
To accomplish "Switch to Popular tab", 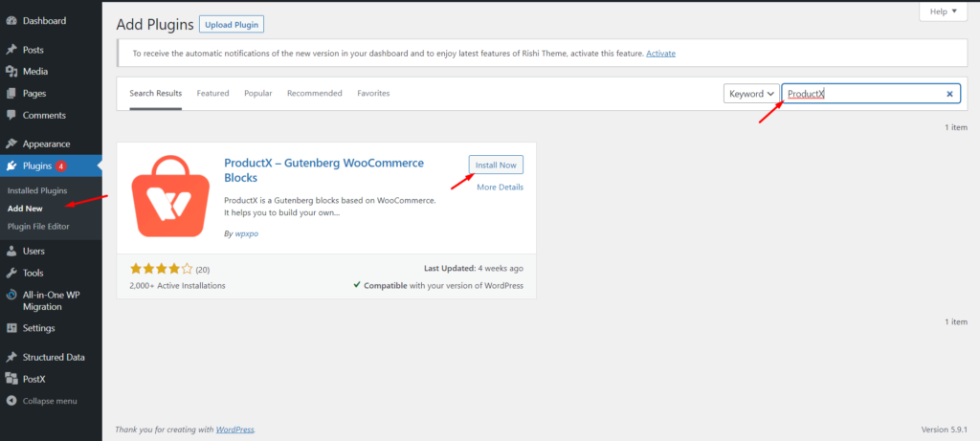I will (x=258, y=93).
